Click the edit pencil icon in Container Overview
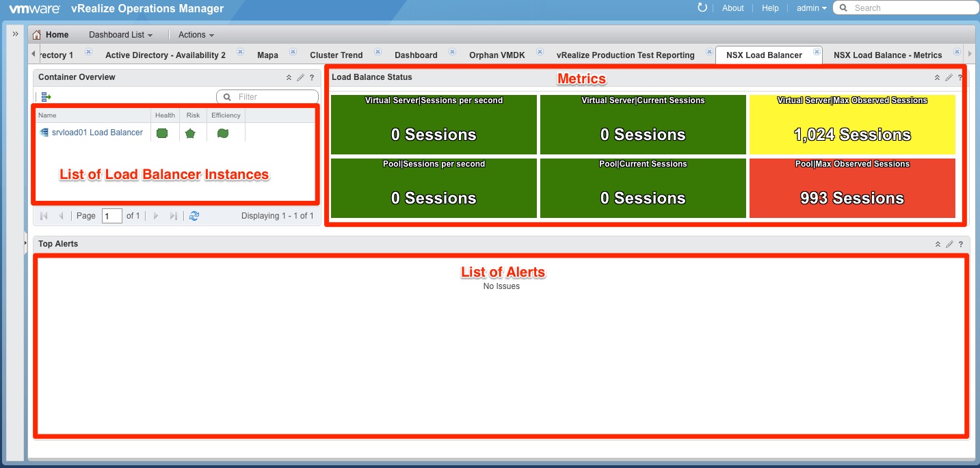 300,78
